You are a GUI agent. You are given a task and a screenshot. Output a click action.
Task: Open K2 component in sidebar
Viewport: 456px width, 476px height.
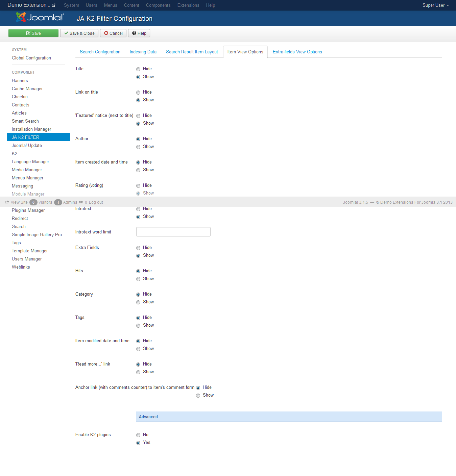15,154
